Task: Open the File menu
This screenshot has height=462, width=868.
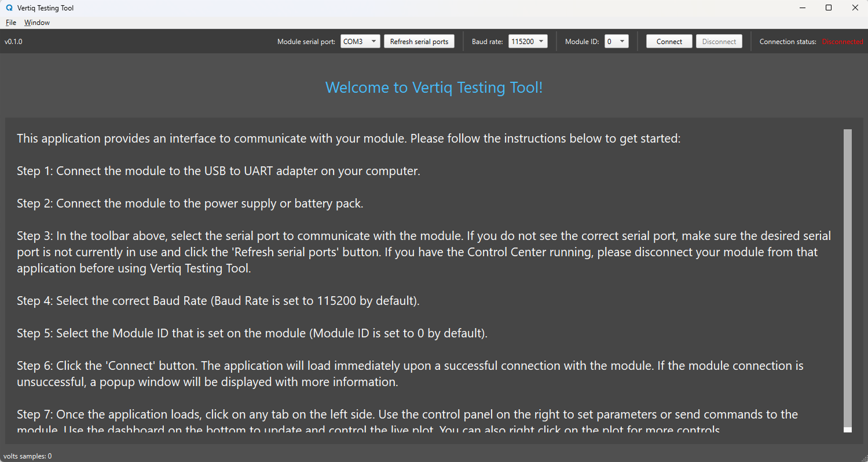Action: pos(11,23)
